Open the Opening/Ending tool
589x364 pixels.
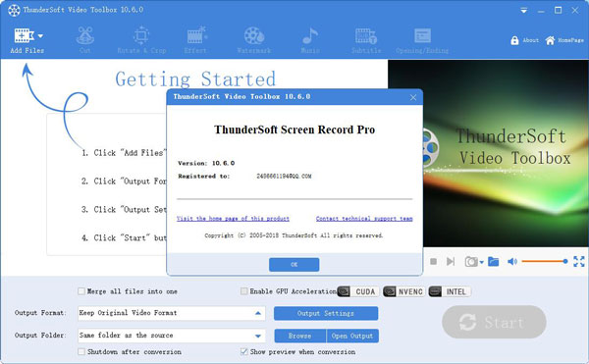(x=422, y=40)
